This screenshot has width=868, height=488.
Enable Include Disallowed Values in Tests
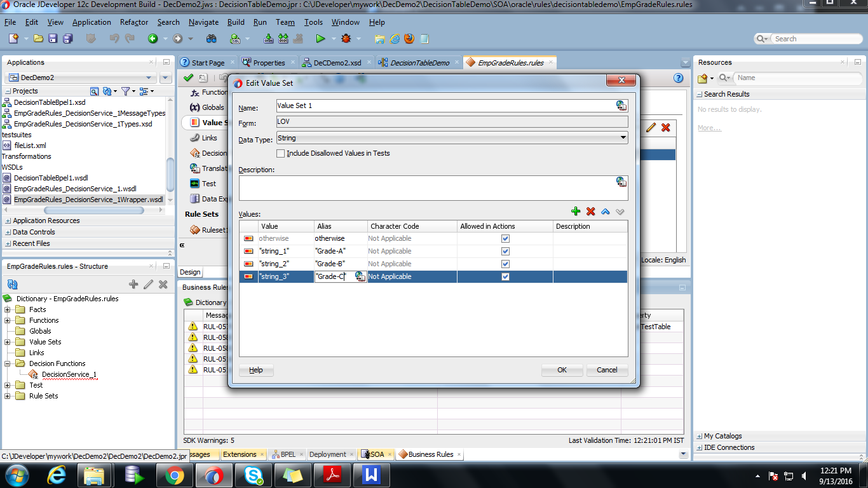[280, 153]
